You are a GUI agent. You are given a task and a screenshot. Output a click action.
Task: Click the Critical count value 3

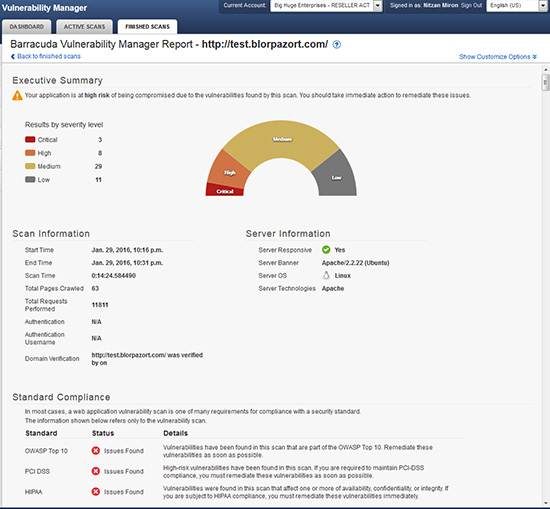click(100, 140)
